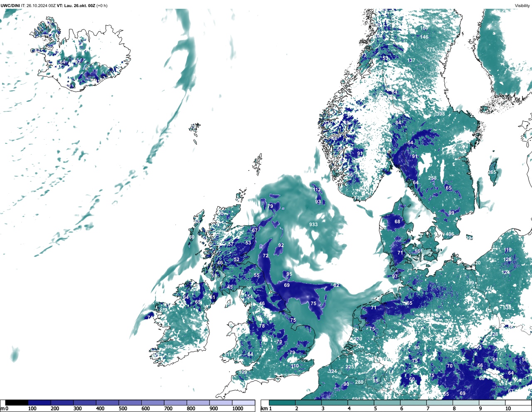Click the '146' value in northern Scandinavia
Viewport: 532px width, 412px height.
[x=424, y=37]
